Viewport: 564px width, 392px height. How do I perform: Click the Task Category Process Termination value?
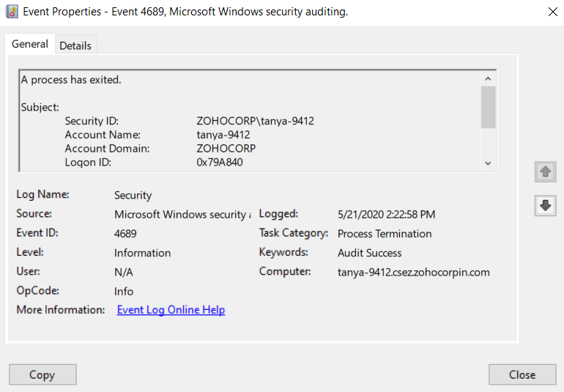(x=385, y=234)
